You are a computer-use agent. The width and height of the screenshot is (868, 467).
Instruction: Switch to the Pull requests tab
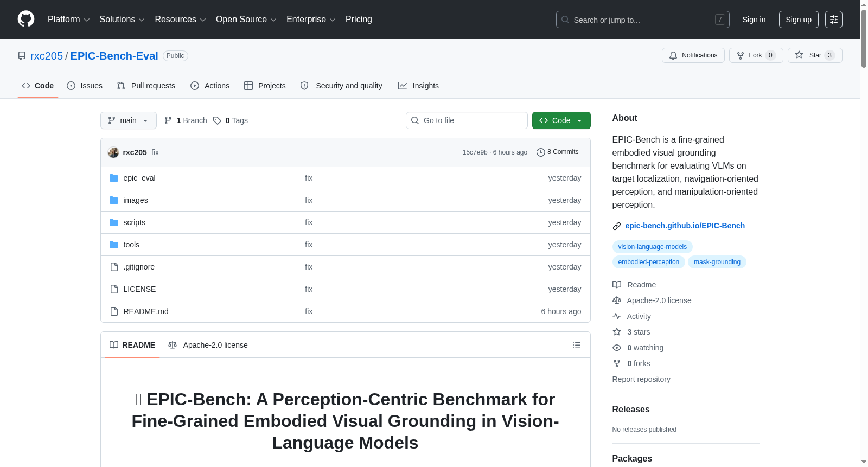tap(146, 86)
